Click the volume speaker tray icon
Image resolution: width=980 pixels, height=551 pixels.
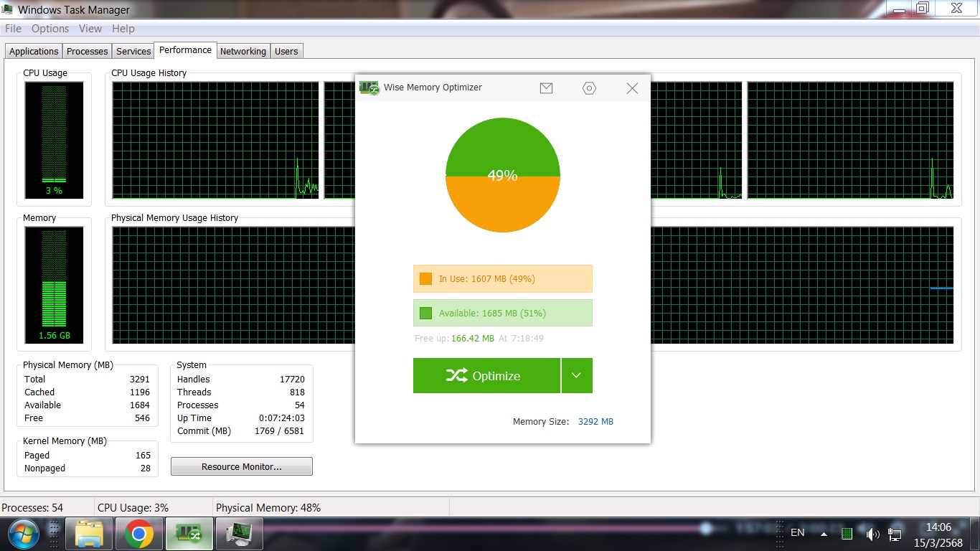pos(872,534)
